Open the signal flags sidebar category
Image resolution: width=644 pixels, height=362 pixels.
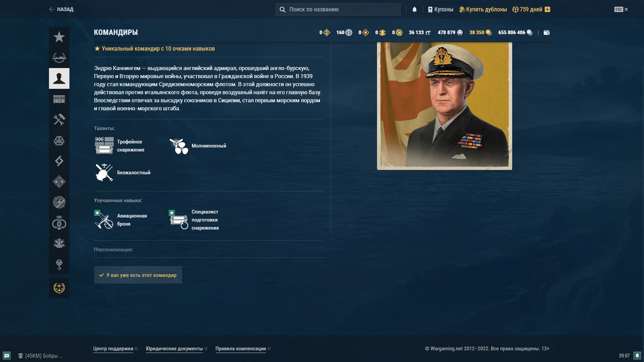pyautogui.click(x=59, y=161)
